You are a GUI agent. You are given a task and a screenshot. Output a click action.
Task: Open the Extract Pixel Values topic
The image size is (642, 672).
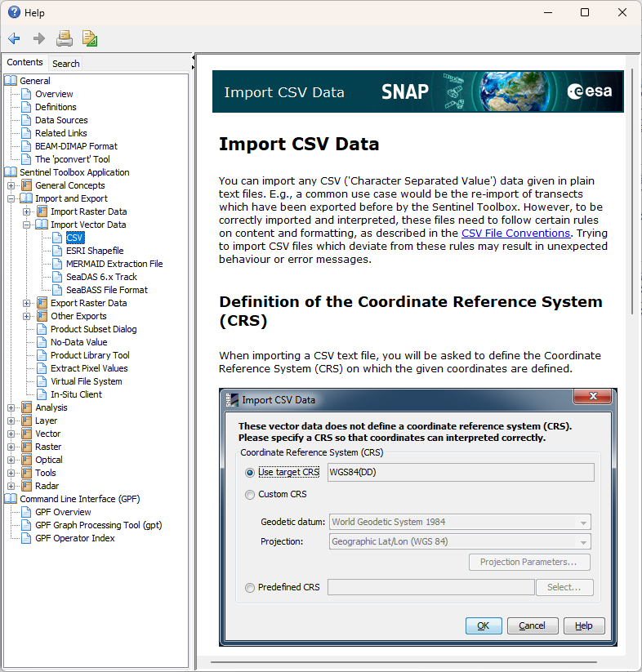[89, 368]
